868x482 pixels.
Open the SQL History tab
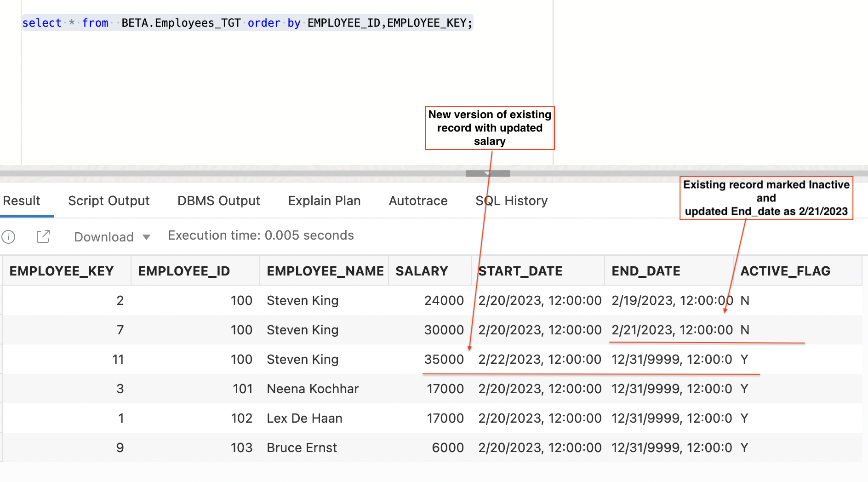pos(511,201)
